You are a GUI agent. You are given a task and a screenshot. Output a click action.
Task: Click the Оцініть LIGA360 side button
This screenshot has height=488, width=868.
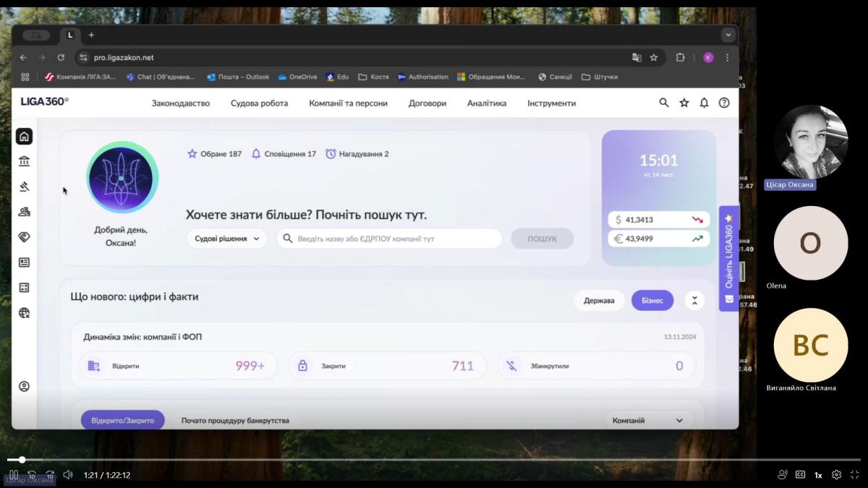pyautogui.click(x=729, y=259)
